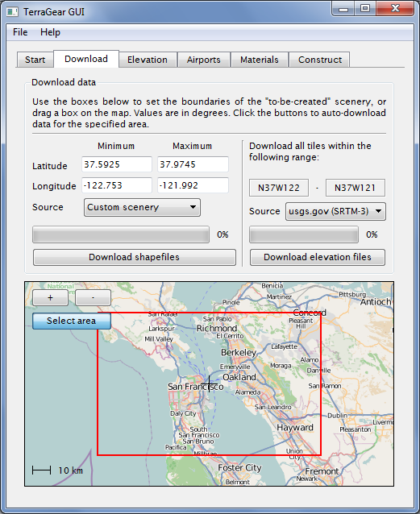Viewport: 420px width, 514px height.
Task: Click the Fremont label on the map
Action: click(x=322, y=471)
